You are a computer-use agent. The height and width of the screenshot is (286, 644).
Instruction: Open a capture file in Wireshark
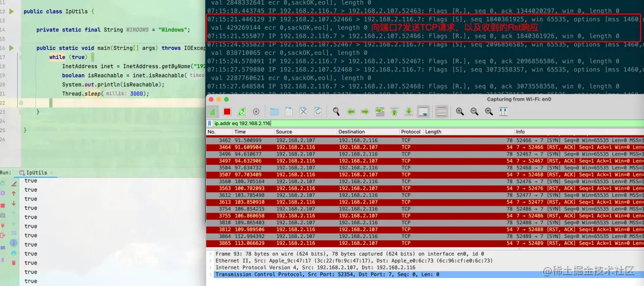tap(274, 112)
